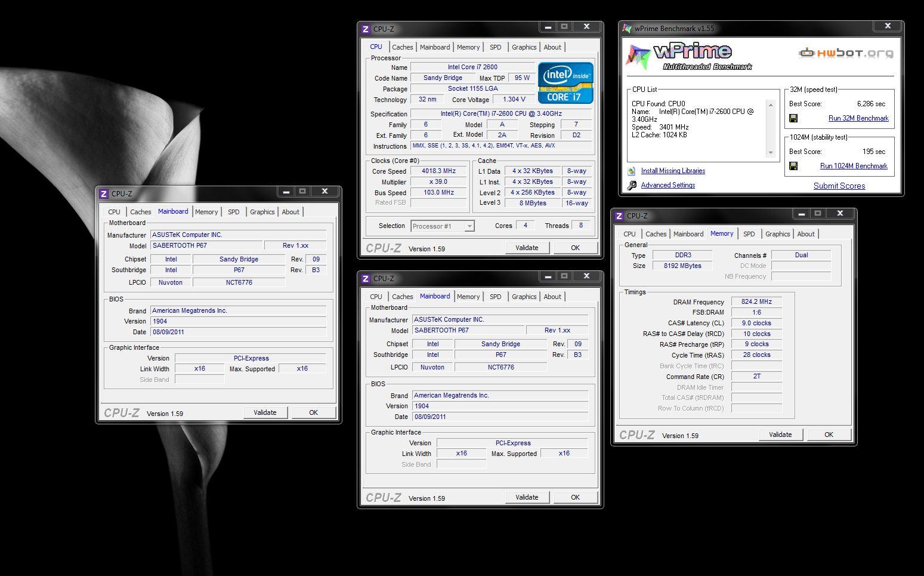924x576 pixels.
Task: Click the 1024M Best Score 195 sec
Action: pos(874,152)
